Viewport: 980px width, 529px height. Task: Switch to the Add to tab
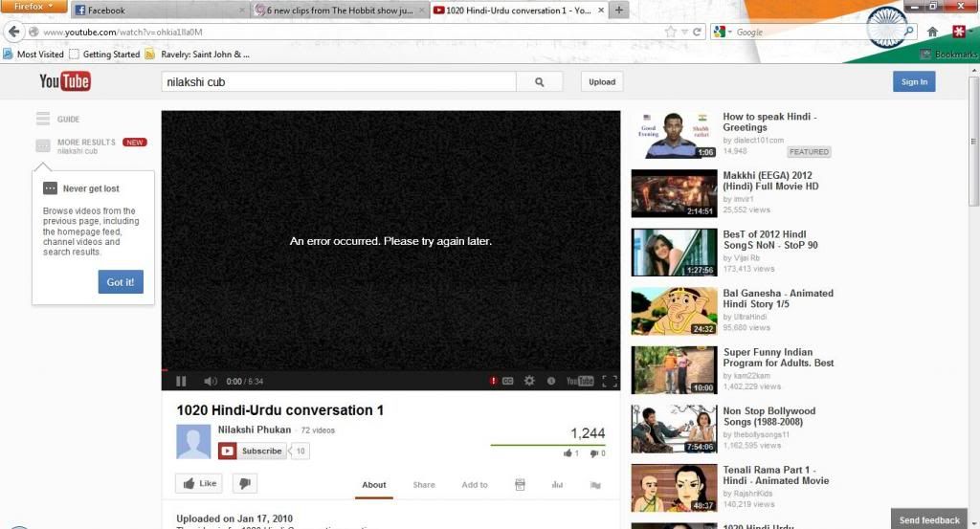point(475,485)
